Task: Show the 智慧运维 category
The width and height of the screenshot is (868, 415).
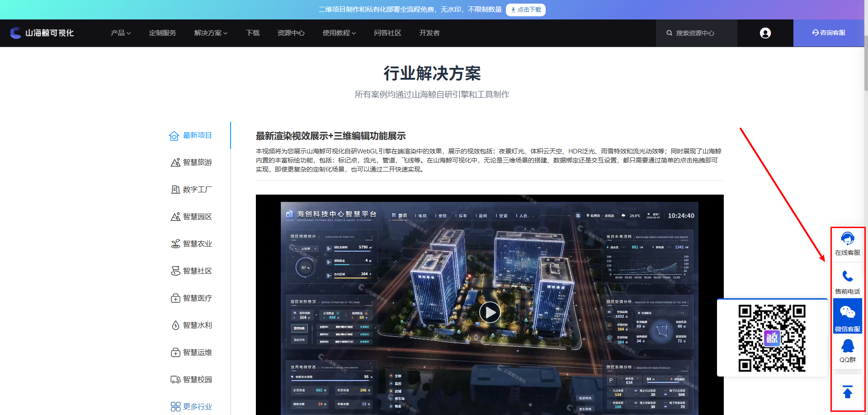Action: coord(192,353)
